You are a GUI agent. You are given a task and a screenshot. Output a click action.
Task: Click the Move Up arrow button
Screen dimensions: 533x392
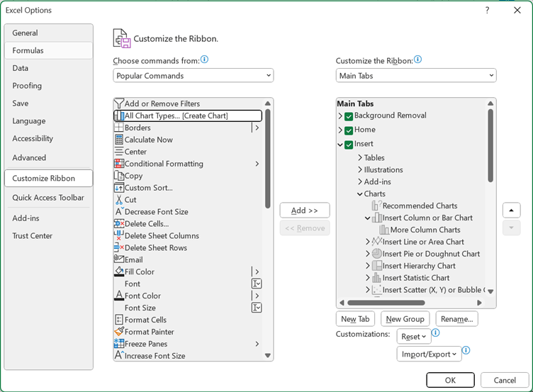[511, 211]
